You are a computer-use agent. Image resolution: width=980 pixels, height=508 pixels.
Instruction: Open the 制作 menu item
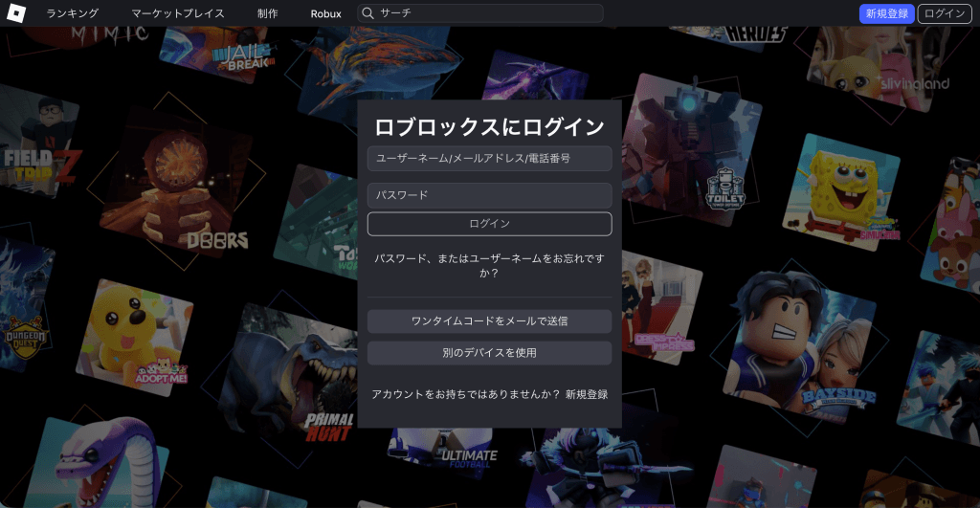coord(268,13)
